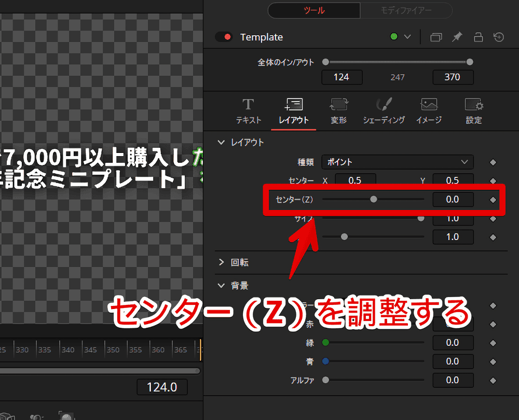Open the green color dot dropdown arrow

click(x=407, y=37)
